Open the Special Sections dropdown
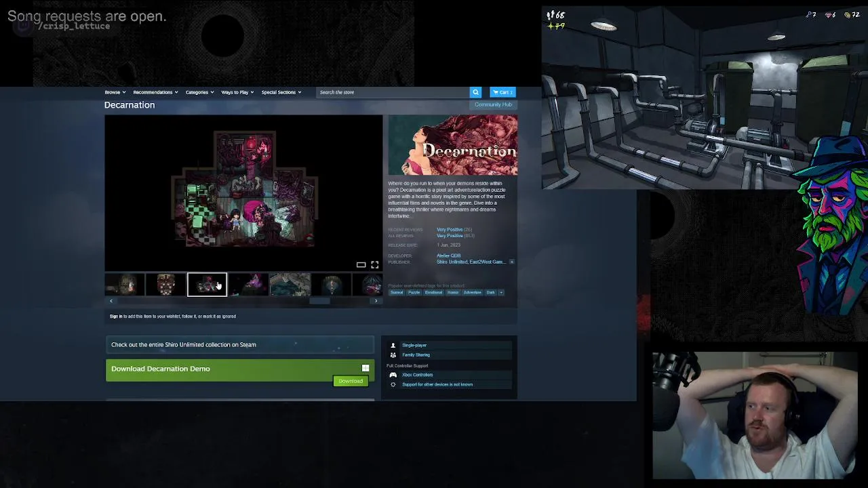This screenshot has height=488, width=868. point(281,92)
